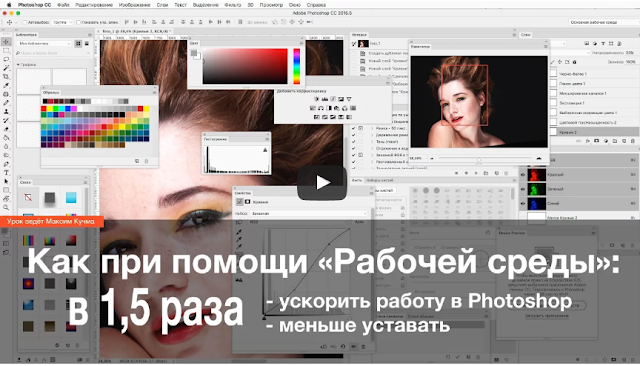The height and width of the screenshot is (366, 640).
Task: Select the Type (T) tool
Action: [x=6, y=173]
